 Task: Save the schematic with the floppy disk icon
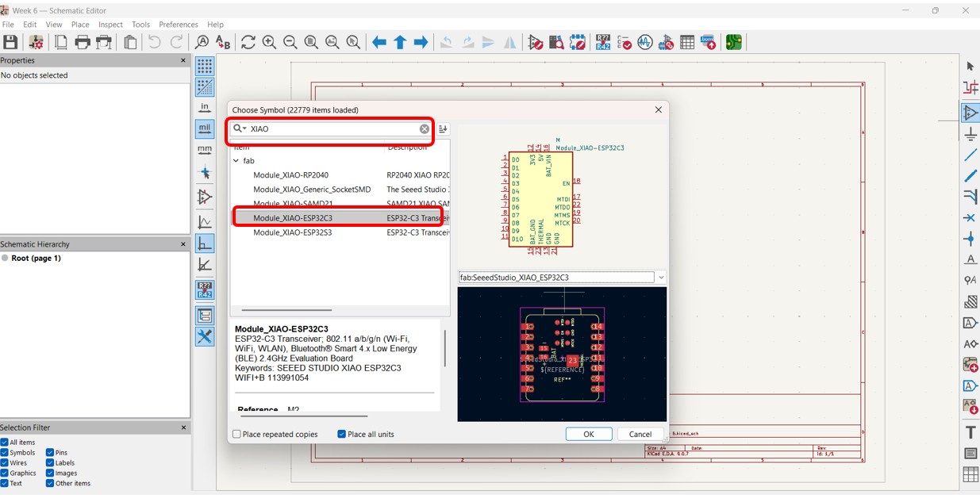[x=10, y=42]
